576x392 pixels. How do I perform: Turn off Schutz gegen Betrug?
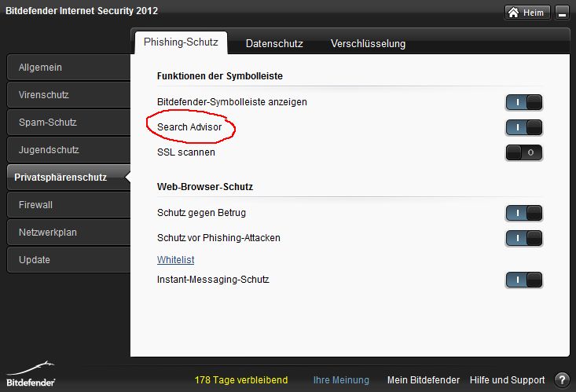click(524, 213)
